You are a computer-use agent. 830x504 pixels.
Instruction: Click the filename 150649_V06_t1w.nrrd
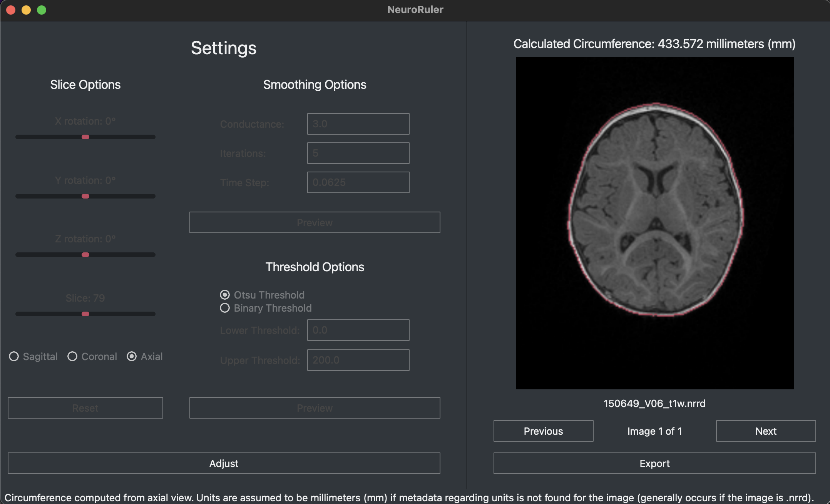click(654, 404)
